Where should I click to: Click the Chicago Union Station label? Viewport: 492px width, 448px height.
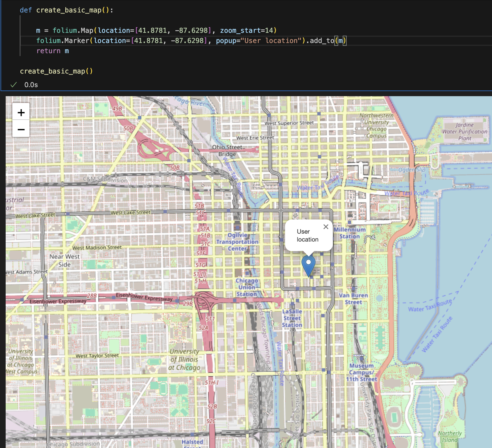pos(247,287)
